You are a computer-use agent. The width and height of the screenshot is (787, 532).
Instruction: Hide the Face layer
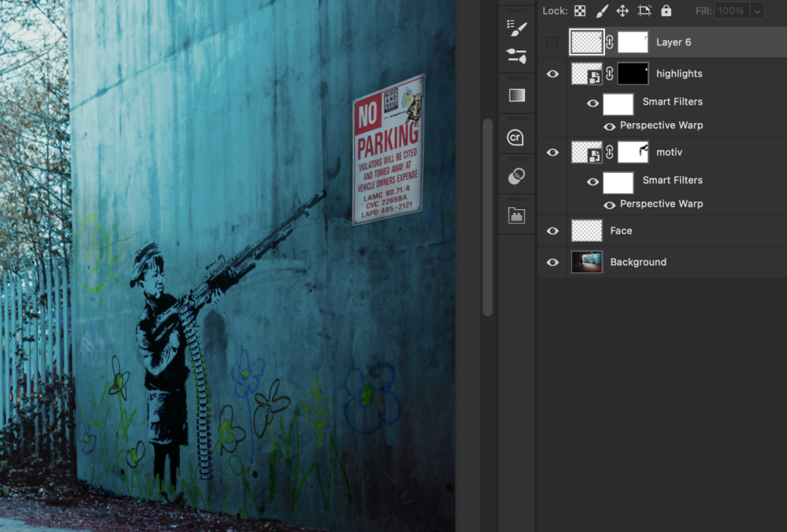click(553, 231)
